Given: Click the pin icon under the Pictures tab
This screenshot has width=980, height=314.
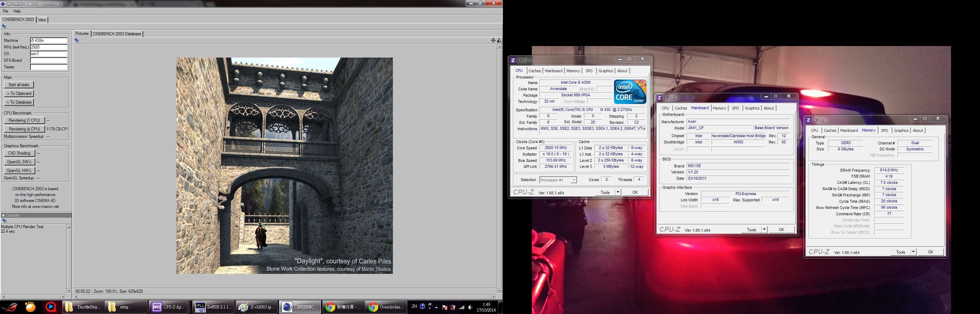Looking at the screenshot, I should (77, 41).
